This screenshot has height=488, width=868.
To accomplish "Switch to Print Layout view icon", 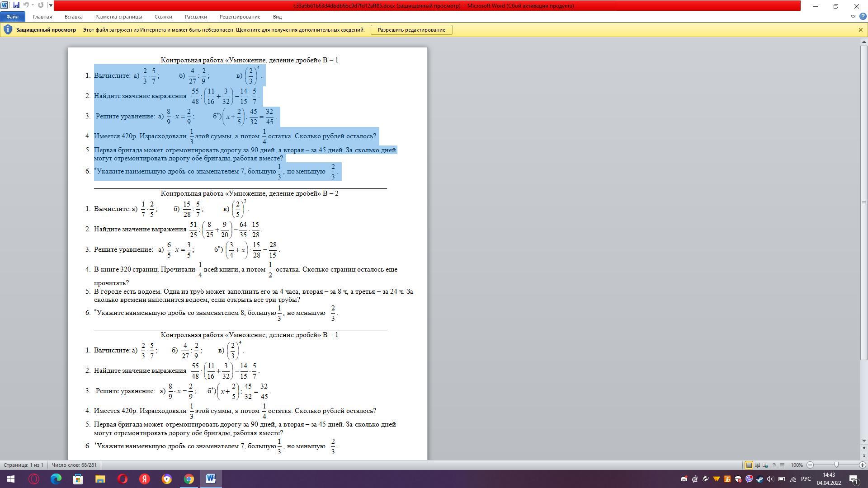I will (749, 465).
